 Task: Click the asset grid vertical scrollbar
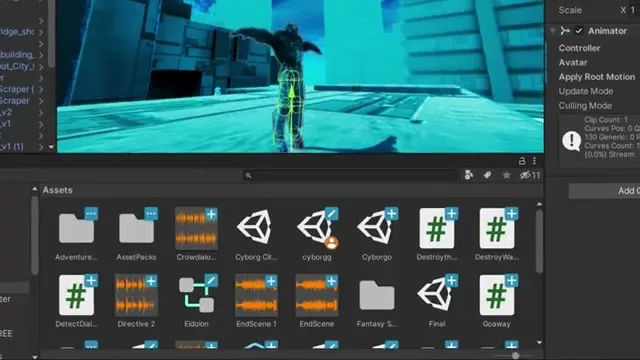(x=539, y=241)
